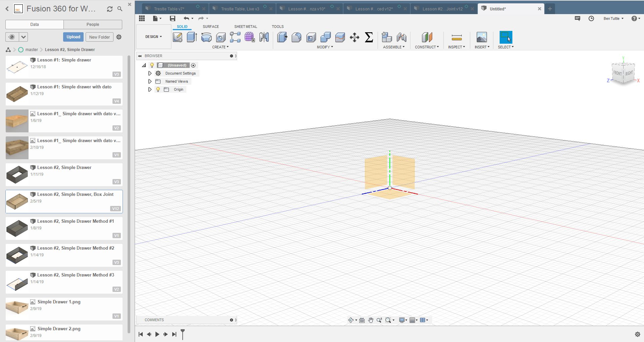644x342 pixels.
Task: Select the Move/Copy arrows tool
Action: [x=354, y=37]
